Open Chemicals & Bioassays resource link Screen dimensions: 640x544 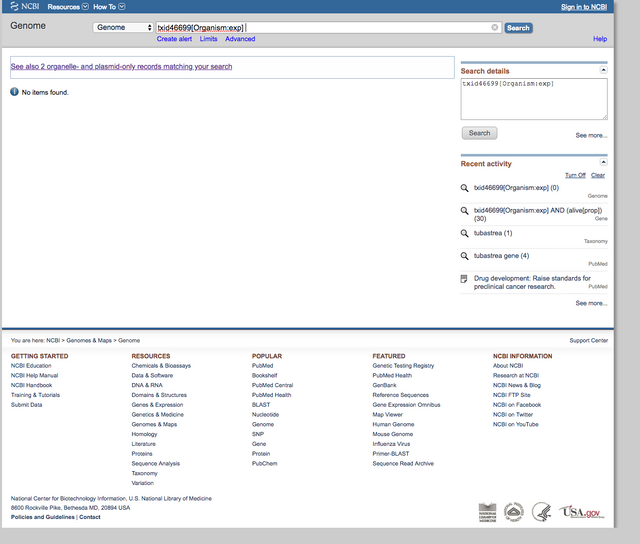161,366
